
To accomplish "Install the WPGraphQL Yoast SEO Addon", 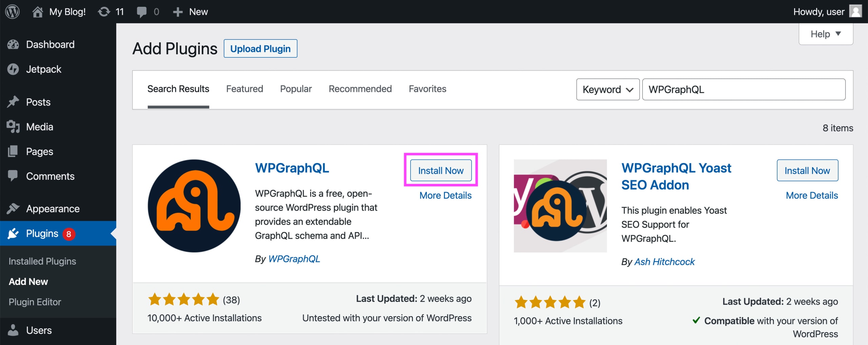I will pyautogui.click(x=807, y=170).
